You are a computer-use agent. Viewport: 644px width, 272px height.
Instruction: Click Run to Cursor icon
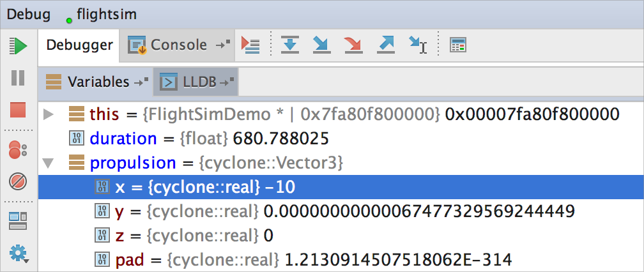point(418,45)
